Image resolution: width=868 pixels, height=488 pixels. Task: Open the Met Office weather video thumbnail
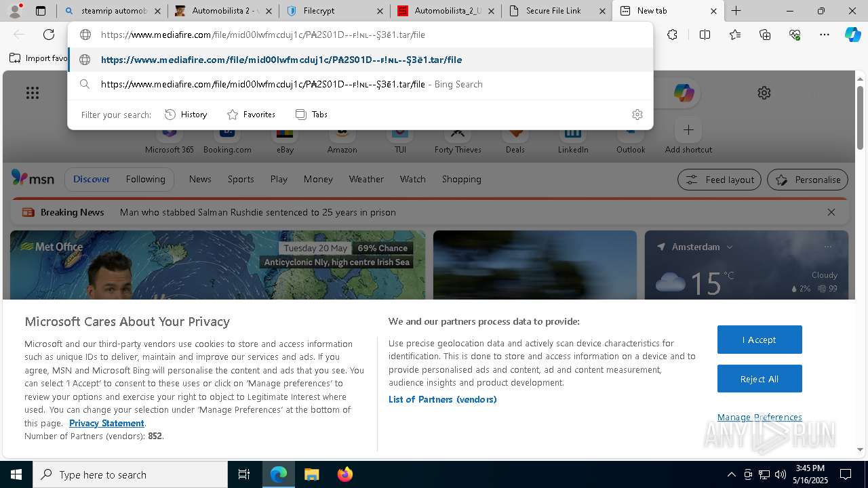point(218,265)
